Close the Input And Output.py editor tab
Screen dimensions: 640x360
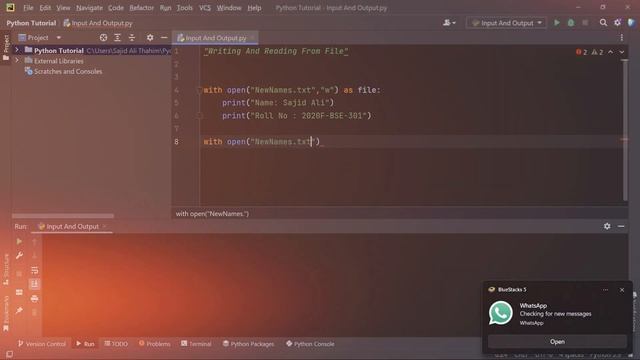point(252,38)
